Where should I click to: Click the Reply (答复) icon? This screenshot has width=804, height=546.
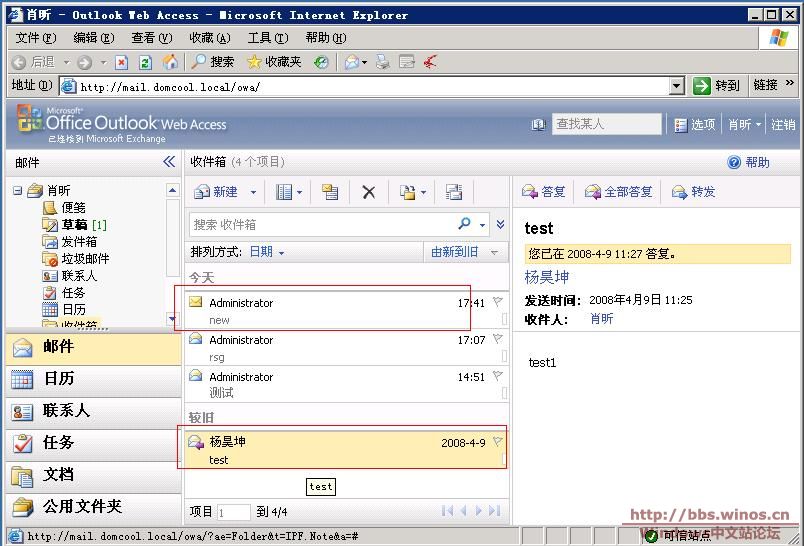[531, 192]
